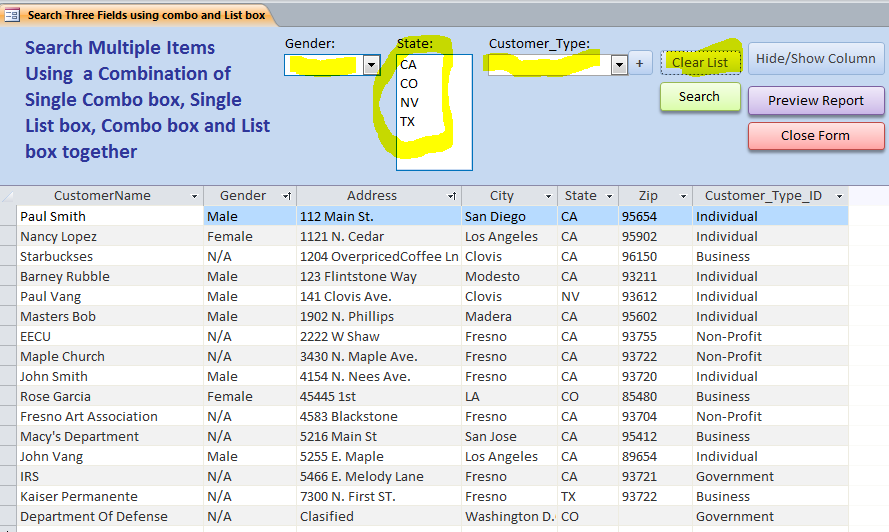
Task: Click the Close Form button
Action: (816, 136)
